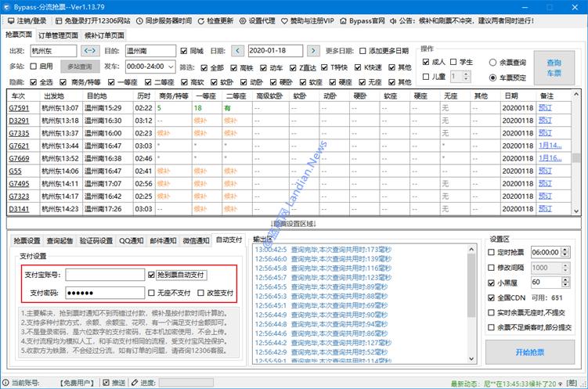This screenshot has width=588, height=389.
Task: Enable 添加更多日期 checkbox
Action: tap(363, 51)
